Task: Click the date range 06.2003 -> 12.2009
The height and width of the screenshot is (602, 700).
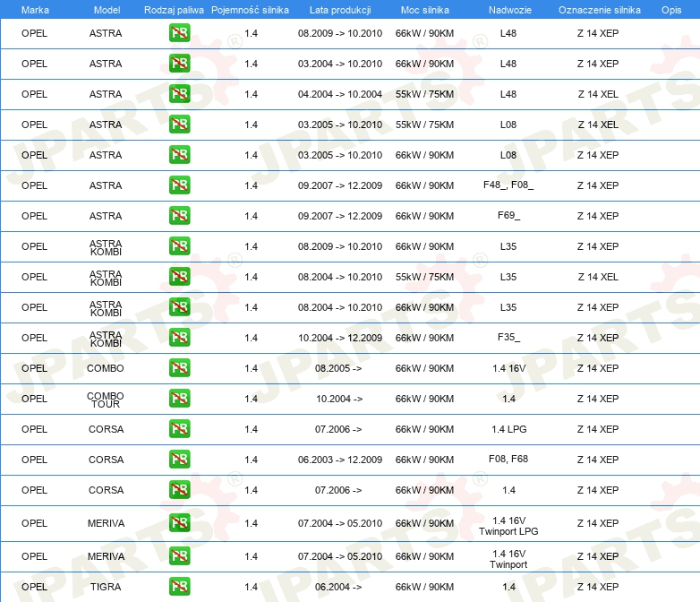Action: click(340, 460)
